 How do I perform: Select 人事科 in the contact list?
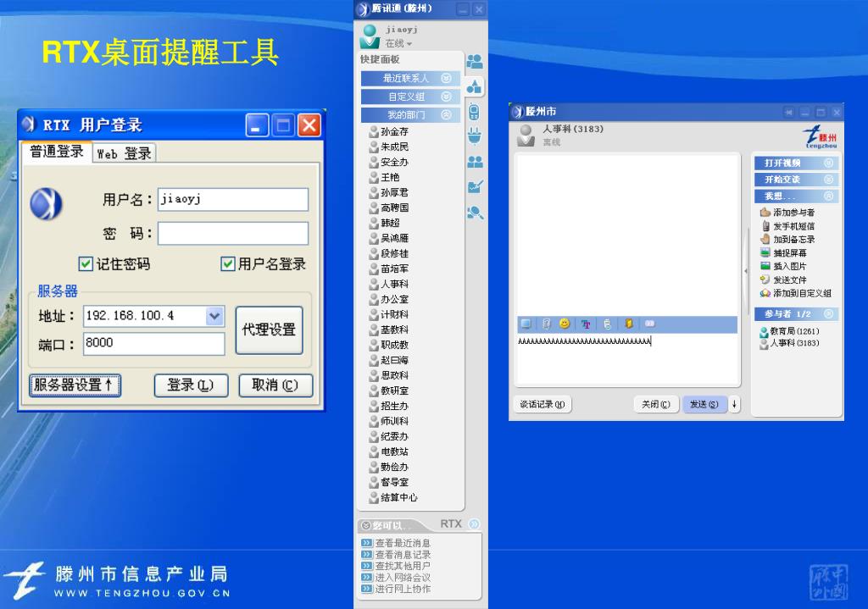pyautogui.click(x=388, y=284)
